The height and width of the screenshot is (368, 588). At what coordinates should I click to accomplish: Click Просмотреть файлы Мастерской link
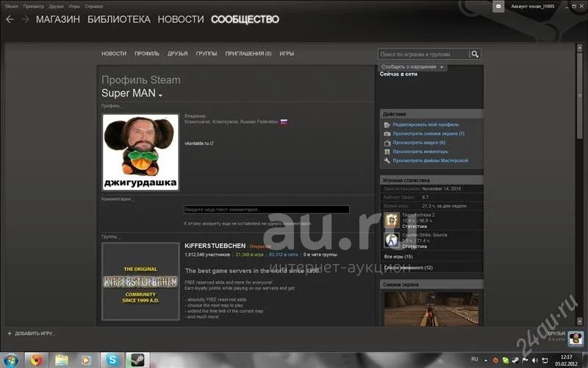coord(430,160)
